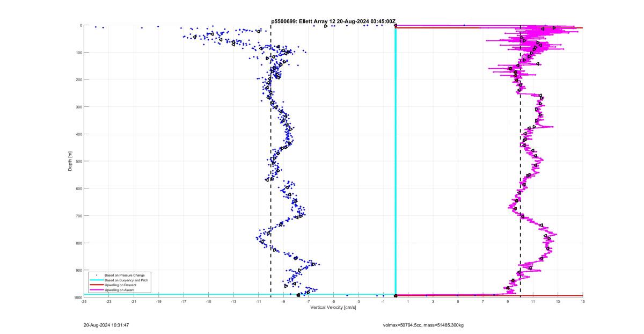Click the depth tick label "300"

(78, 107)
